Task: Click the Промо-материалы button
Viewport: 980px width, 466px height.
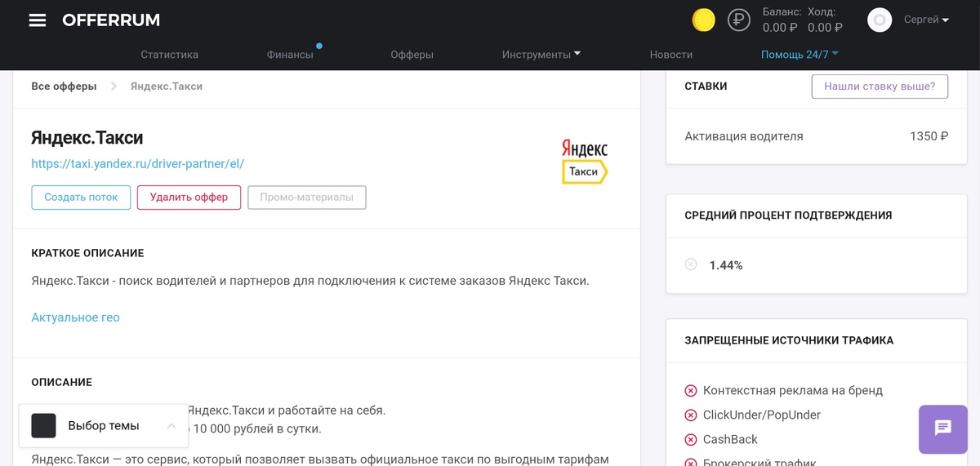Action: click(x=306, y=197)
